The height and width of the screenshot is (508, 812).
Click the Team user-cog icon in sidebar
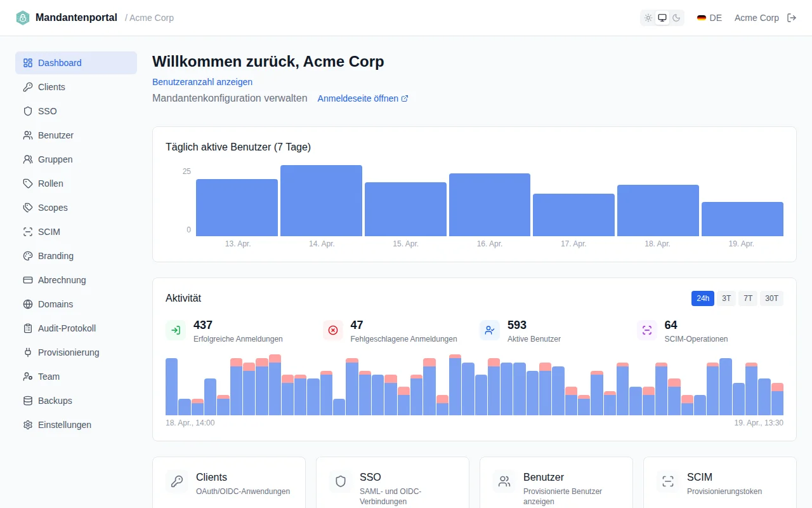(28, 377)
